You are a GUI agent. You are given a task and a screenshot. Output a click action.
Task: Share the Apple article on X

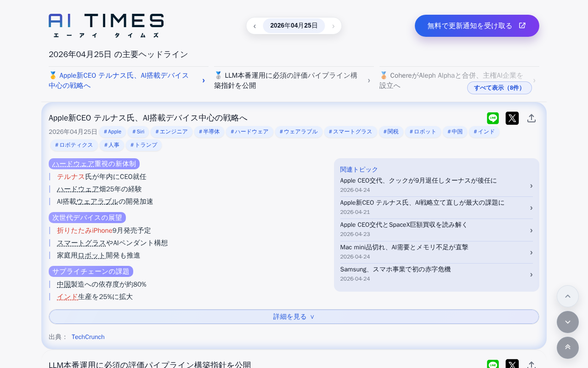pyautogui.click(x=512, y=118)
